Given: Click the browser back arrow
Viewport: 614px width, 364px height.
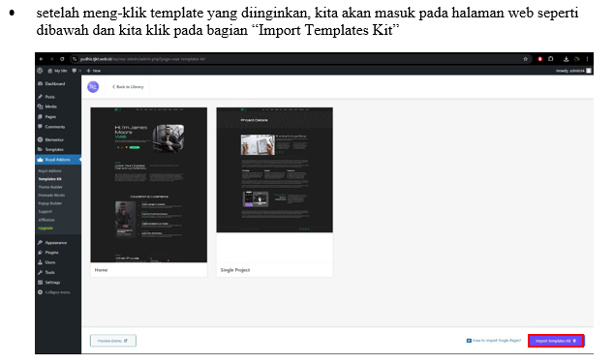Looking at the screenshot, I should click(41, 59).
